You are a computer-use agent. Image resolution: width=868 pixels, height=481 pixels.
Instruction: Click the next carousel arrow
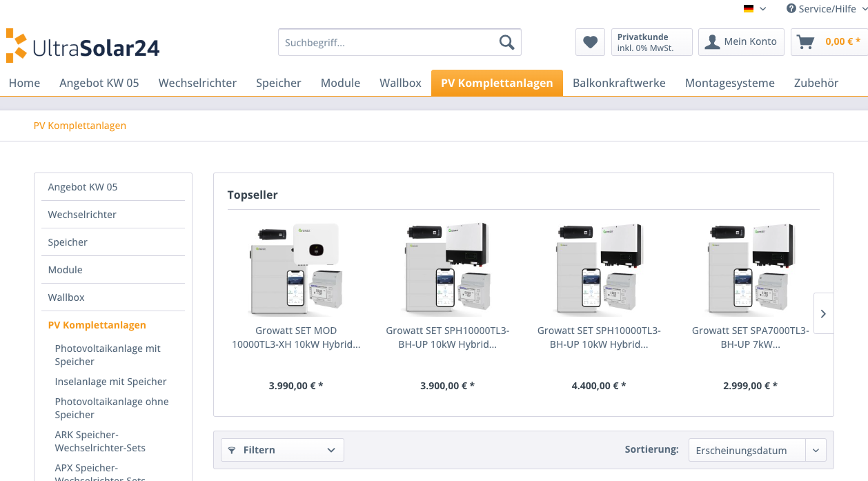click(x=822, y=313)
